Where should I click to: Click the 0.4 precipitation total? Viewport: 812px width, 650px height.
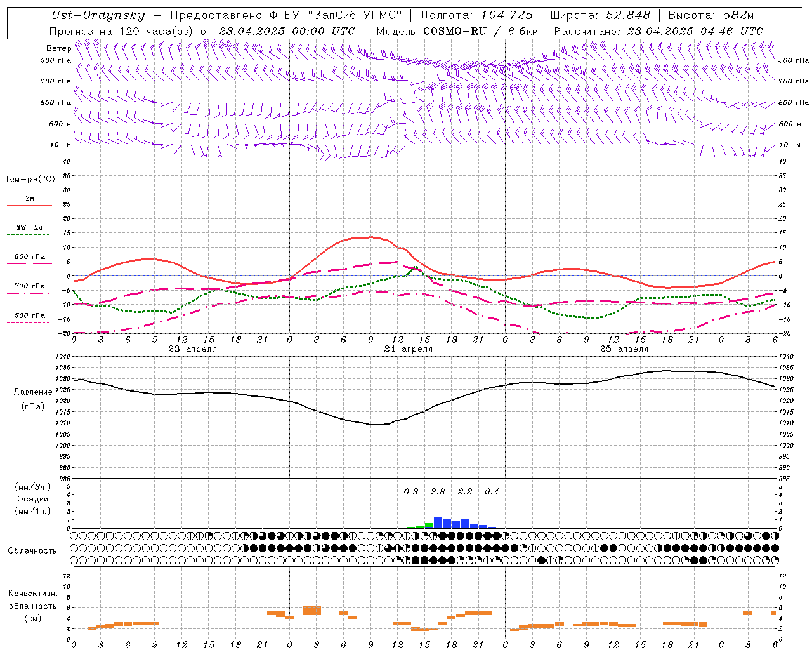(492, 491)
